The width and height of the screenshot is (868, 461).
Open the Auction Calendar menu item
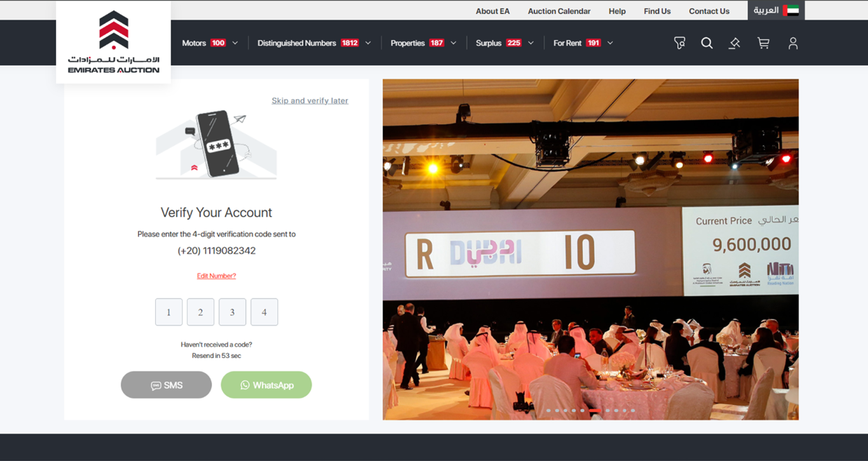[x=559, y=11]
